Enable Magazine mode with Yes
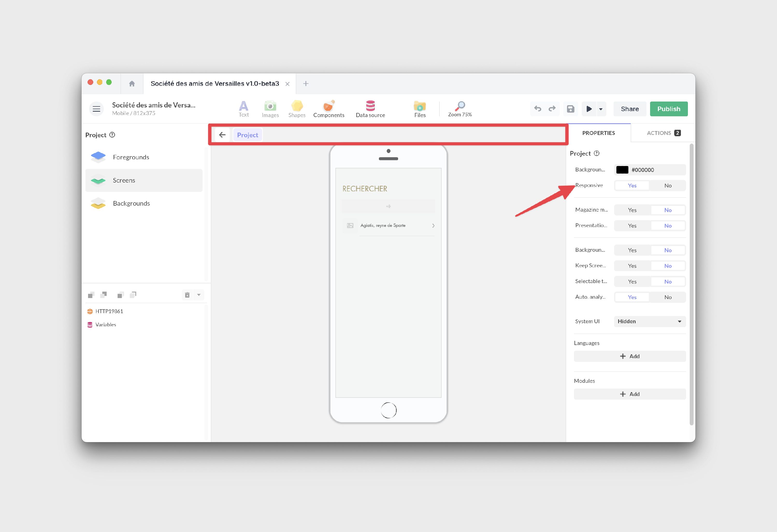The width and height of the screenshot is (777, 532). click(632, 210)
